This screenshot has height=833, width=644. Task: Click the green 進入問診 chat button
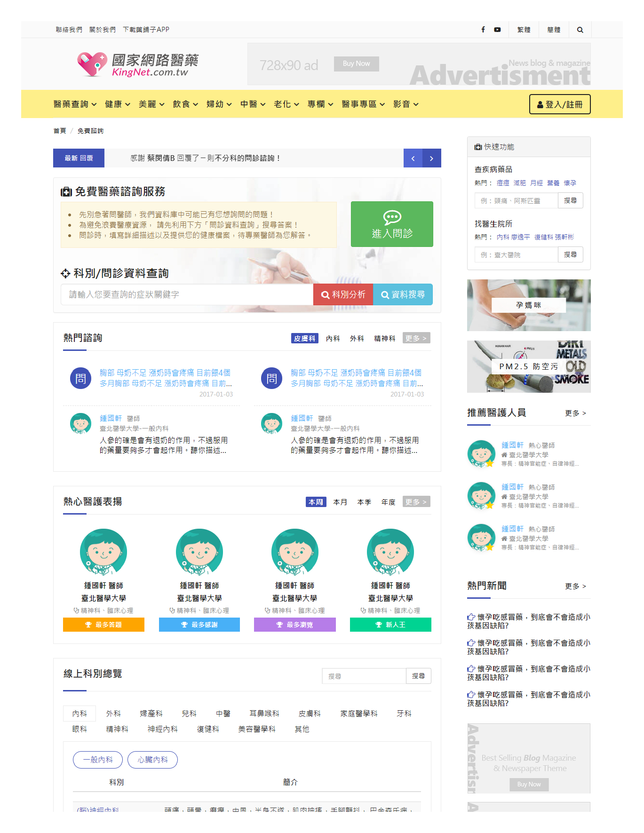(x=391, y=224)
